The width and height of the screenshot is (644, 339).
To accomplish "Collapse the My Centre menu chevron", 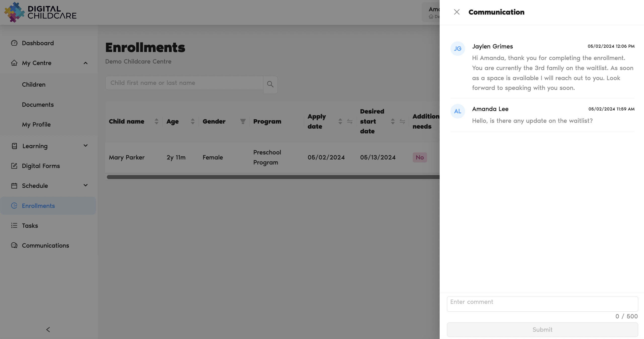I will [x=85, y=63].
